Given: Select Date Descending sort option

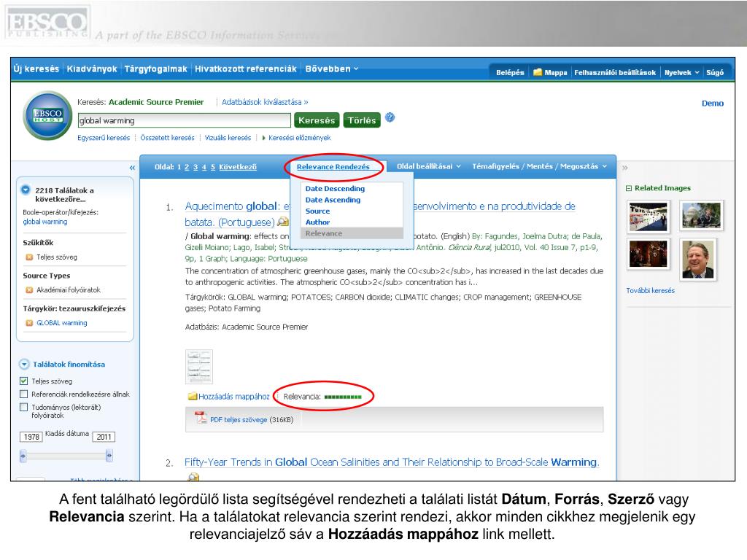Looking at the screenshot, I should (335, 189).
